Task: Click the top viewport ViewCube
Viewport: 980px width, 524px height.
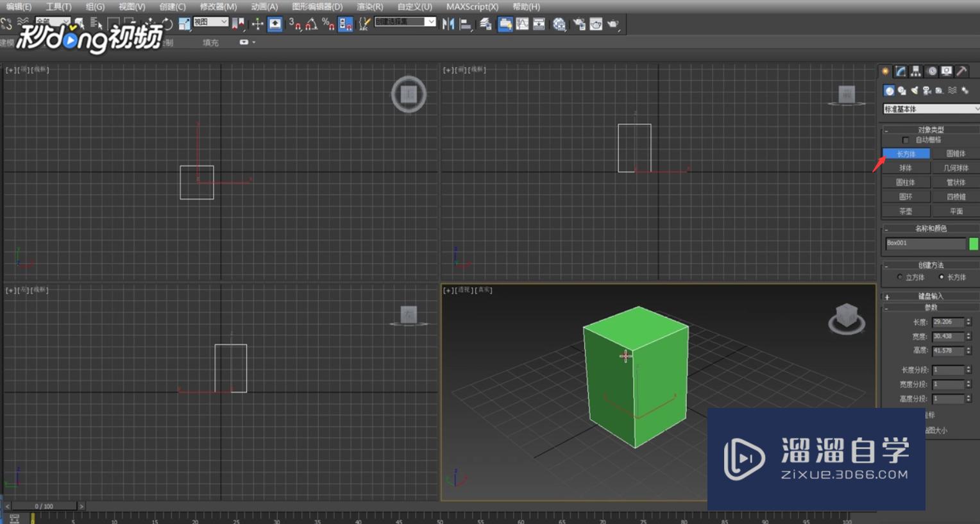Action: coord(409,94)
